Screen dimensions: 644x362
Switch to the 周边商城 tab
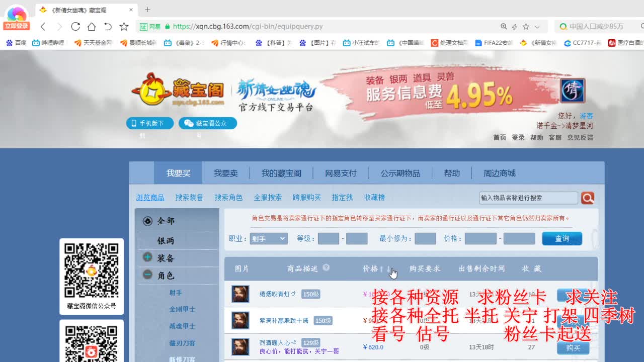click(500, 173)
